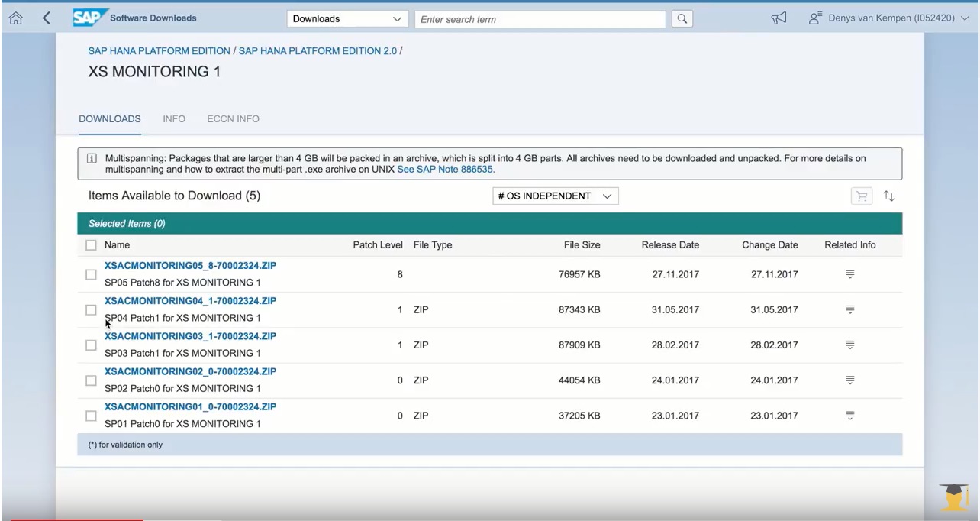This screenshot has height=521, width=980.
Task: Download XSACMONITORING03_1-70002324.ZIP
Action: 190,335
